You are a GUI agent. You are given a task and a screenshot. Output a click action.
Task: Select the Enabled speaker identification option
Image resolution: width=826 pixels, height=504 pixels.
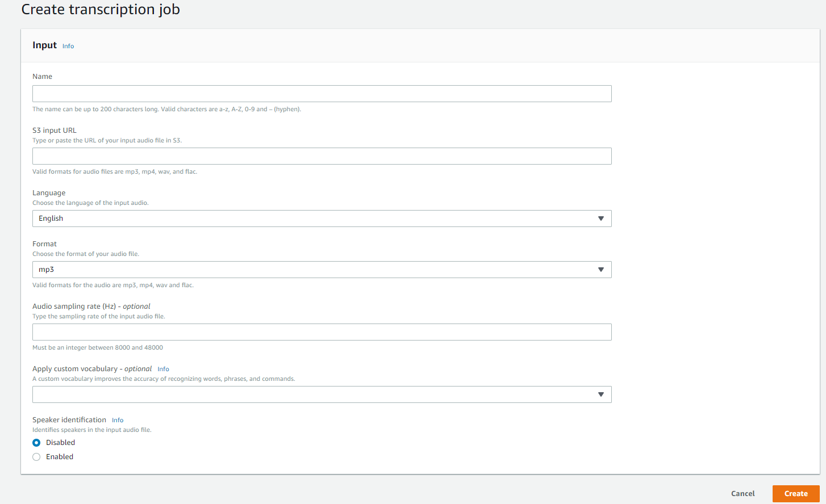coord(36,457)
